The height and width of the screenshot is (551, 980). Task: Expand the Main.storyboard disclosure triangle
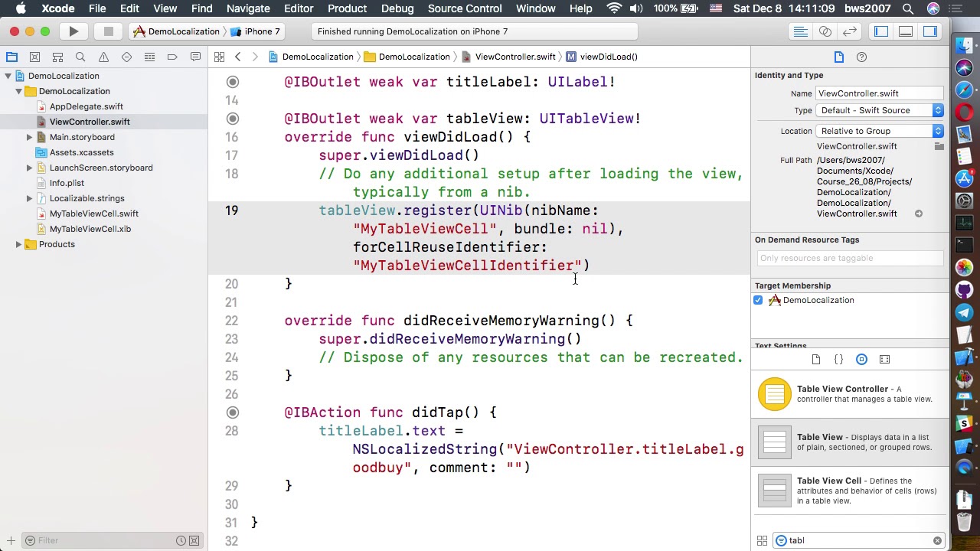coord(29,137)
